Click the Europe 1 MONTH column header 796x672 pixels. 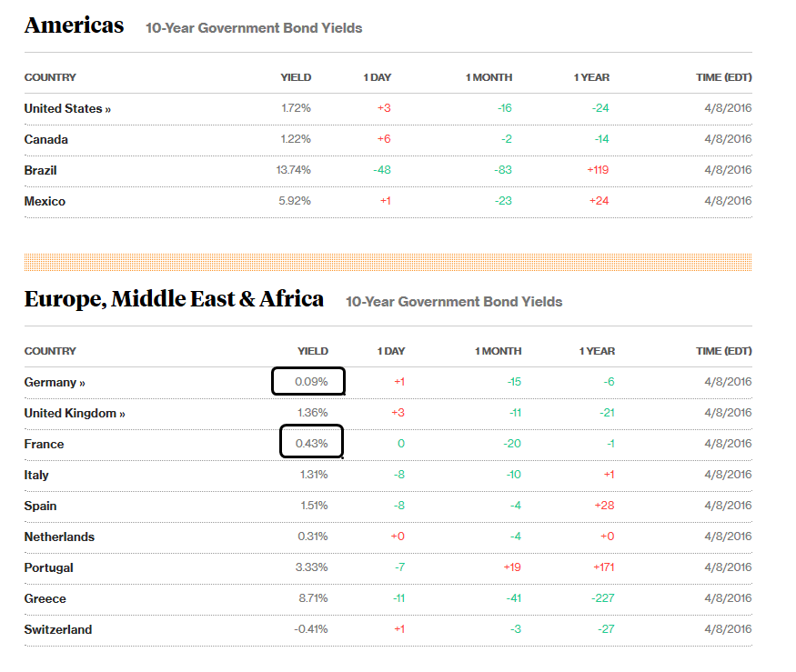click(498, 351)
